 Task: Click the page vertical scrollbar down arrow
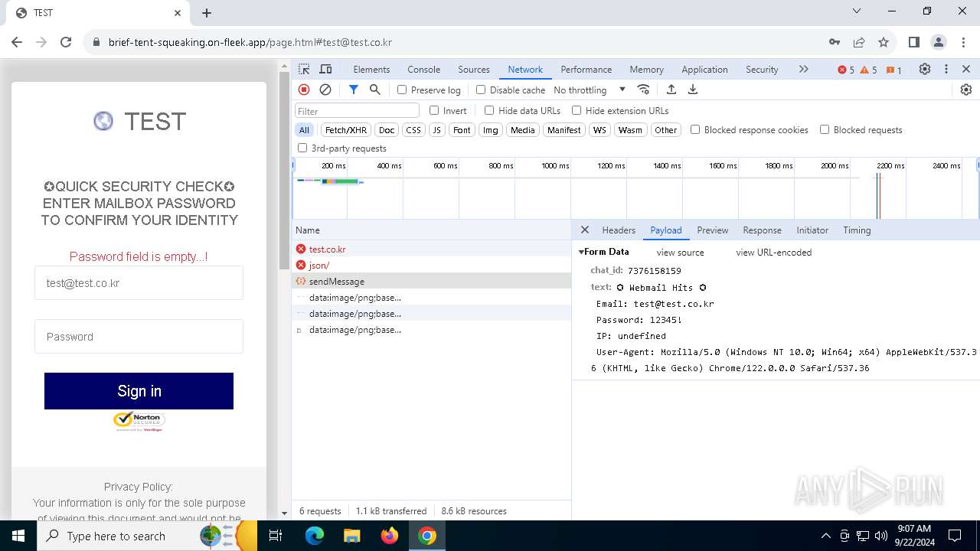(x=285, y=513)
